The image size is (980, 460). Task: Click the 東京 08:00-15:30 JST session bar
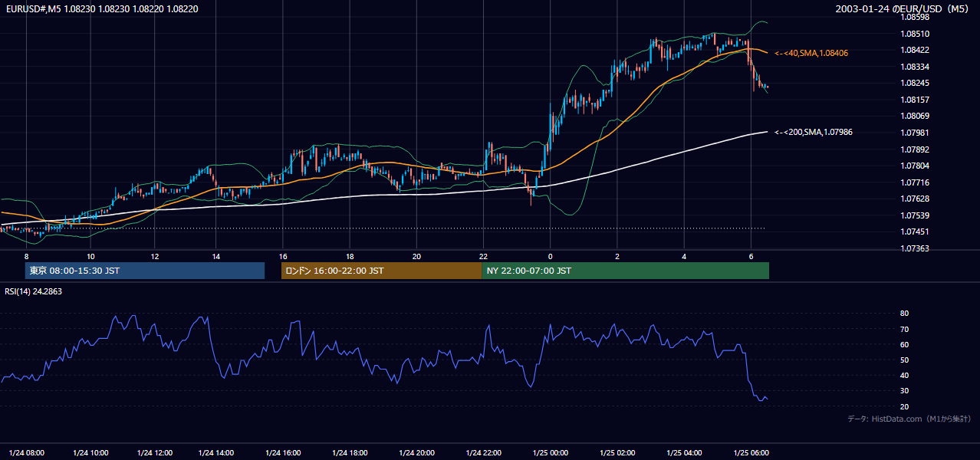tap(144, 271)
